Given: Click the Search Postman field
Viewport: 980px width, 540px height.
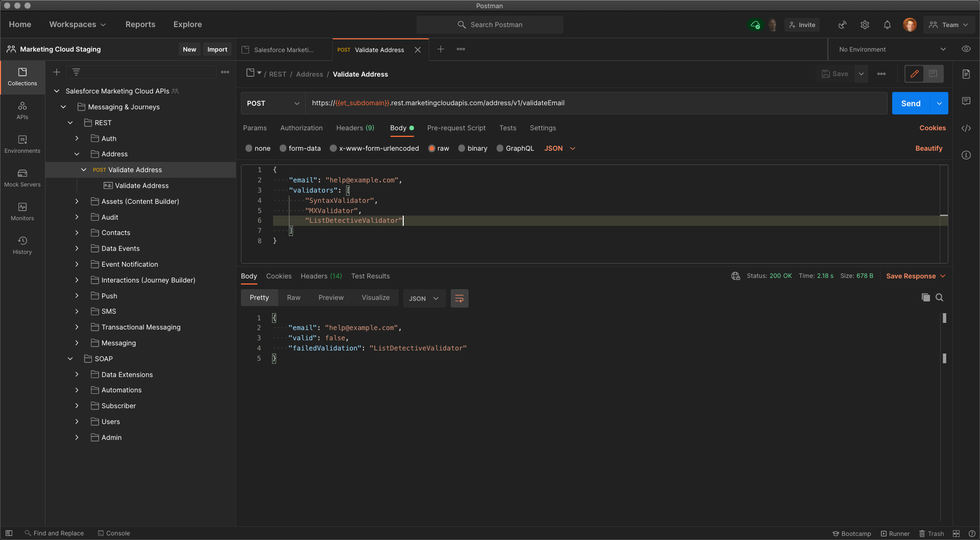Looking at the screenshot, I should click(x=490, y=25).
